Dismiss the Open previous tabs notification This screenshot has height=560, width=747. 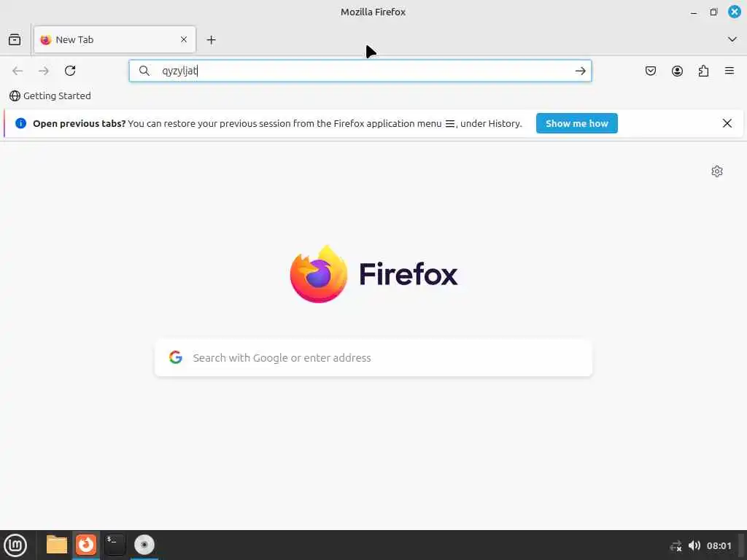(727, 123)
